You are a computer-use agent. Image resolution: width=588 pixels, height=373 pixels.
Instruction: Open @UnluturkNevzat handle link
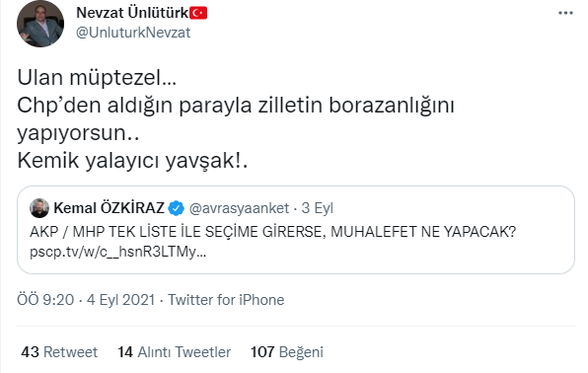(133, 33)
